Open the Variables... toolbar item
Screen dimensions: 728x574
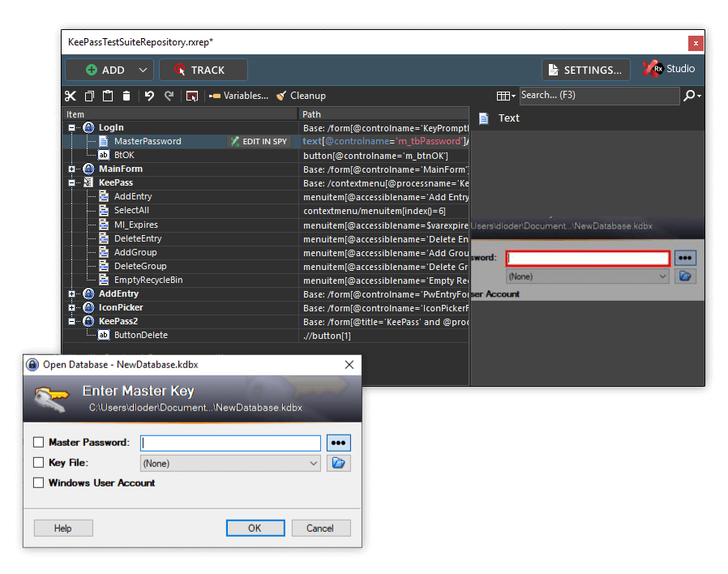[238, 96]
